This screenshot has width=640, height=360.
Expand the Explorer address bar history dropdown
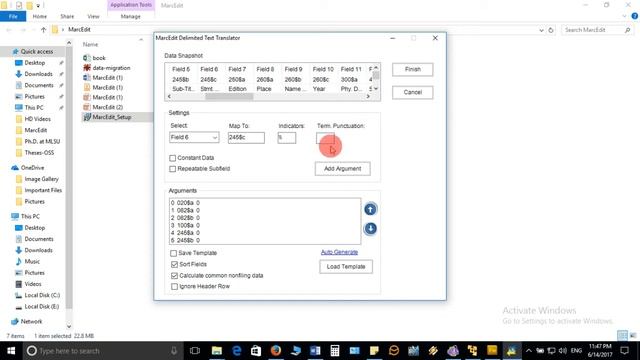click(541, 30)
